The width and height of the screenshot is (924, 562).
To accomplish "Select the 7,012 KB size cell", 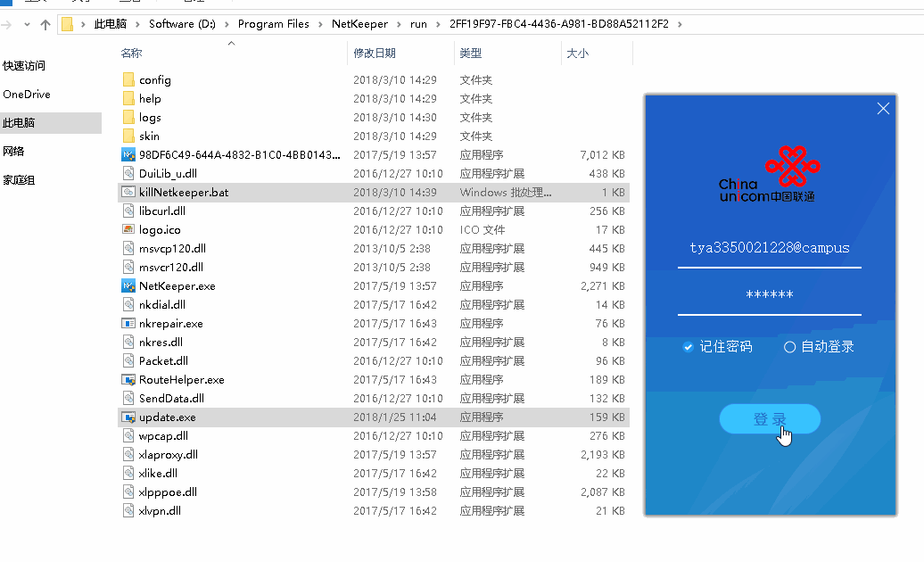I will pyautogui.click(x=602, y=155).
